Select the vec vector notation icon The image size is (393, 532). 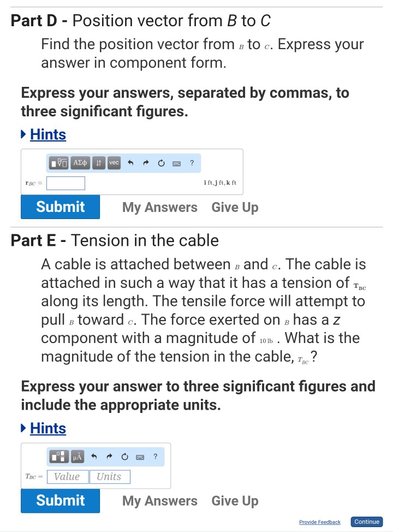click(x=114, y=162)
